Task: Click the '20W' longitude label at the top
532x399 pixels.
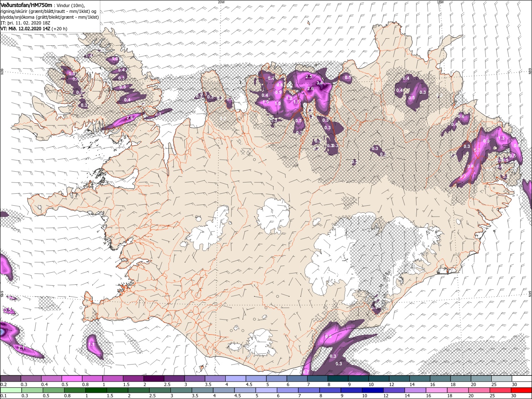Action: click(x=221, y=2)
